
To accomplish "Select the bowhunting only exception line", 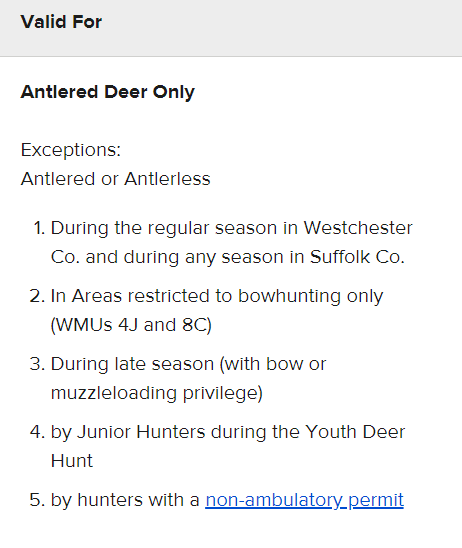I will coord(217,296).
